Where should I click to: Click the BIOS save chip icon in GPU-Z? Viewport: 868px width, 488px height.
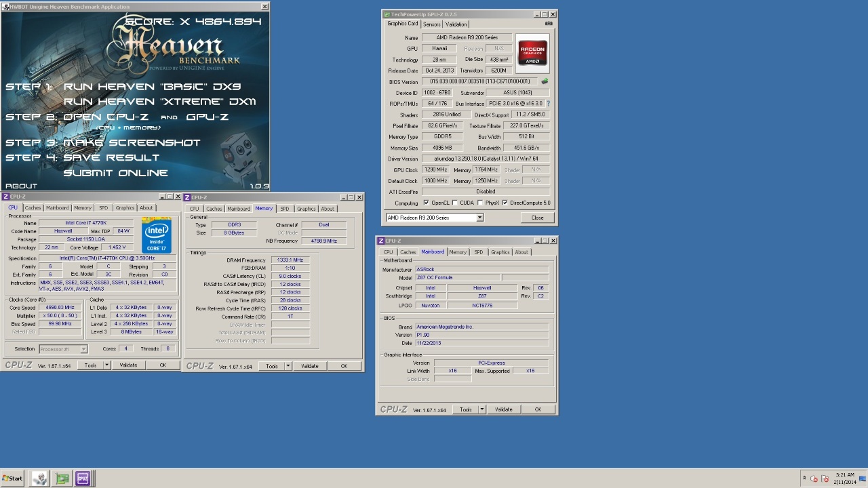coord(545,81)
